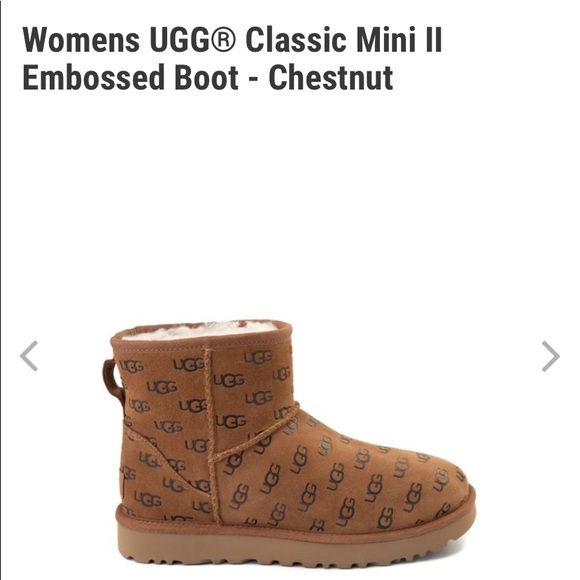Open the chestnut boot product photo
The height and width of the screenshot is (580, 580).
(289, 444)
